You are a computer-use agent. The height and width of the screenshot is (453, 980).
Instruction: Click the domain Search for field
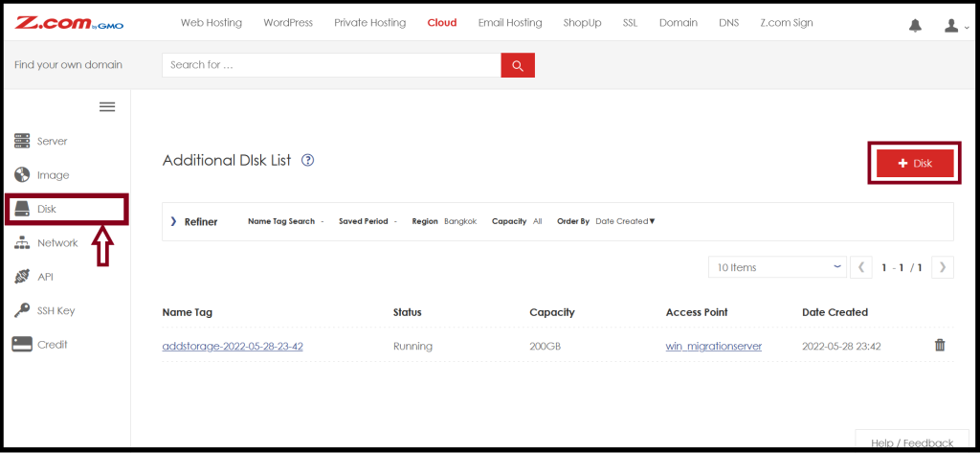coord(331,65)
